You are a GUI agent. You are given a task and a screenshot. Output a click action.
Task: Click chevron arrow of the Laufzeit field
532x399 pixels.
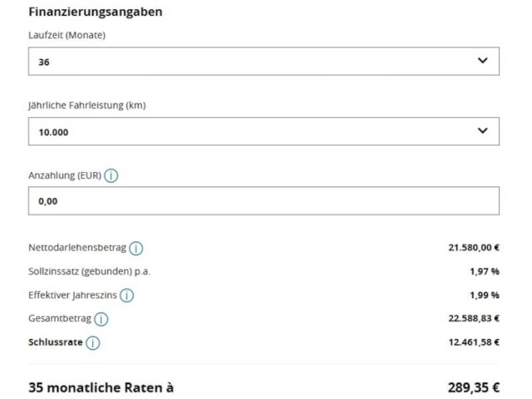point(482,61)
